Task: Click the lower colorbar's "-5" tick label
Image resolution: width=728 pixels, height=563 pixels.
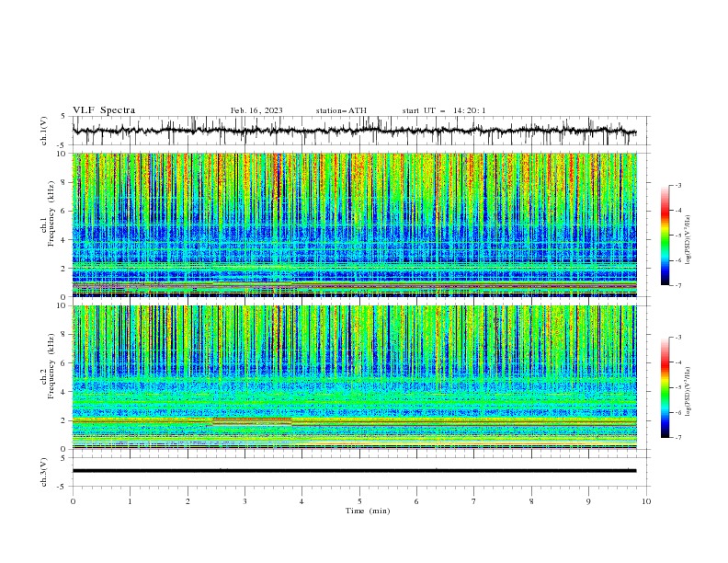Action: pos(678,387)
